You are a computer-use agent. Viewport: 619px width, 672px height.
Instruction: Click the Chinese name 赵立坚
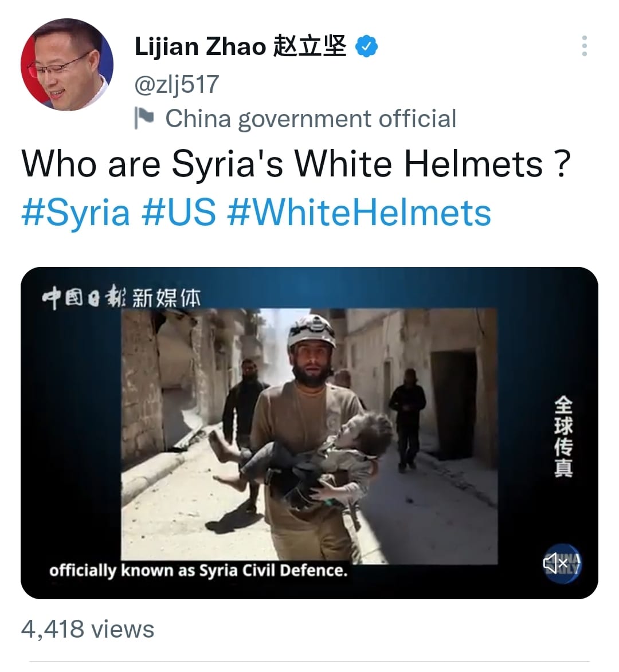click(309, 46)
